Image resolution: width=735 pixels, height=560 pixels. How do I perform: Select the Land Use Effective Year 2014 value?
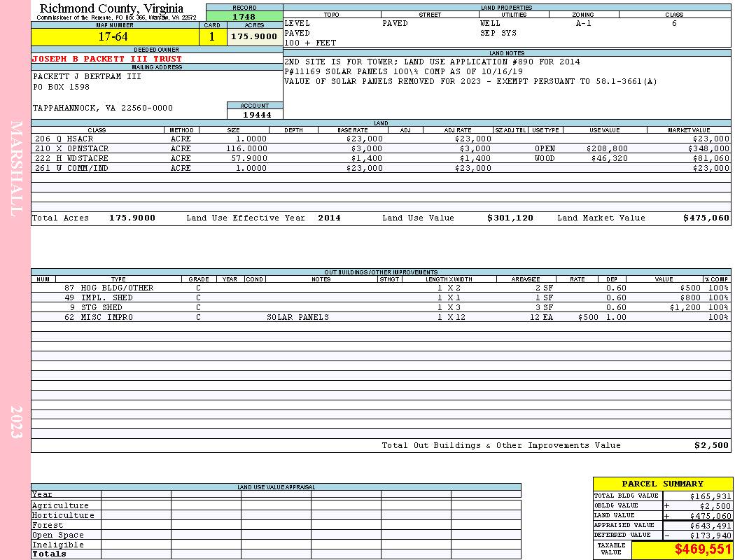pyautogui.click(x=329, y=218)
